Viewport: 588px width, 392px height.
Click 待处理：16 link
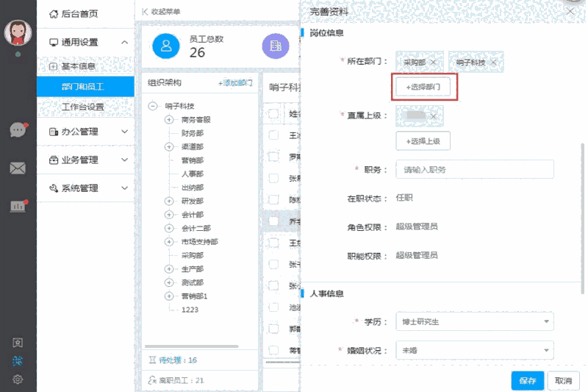[173, 360]
